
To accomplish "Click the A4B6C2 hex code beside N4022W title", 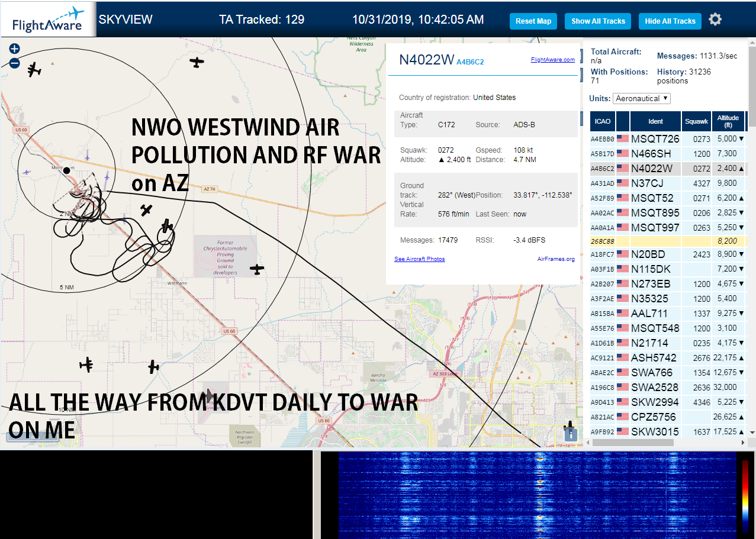I will pos(470,62).
